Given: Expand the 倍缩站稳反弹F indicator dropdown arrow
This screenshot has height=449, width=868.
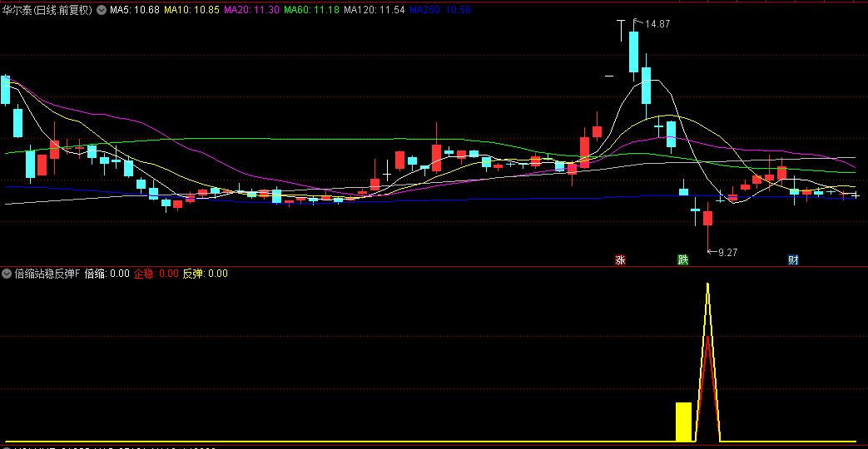Looking at the screenshot, I should [x=7, y=274].
